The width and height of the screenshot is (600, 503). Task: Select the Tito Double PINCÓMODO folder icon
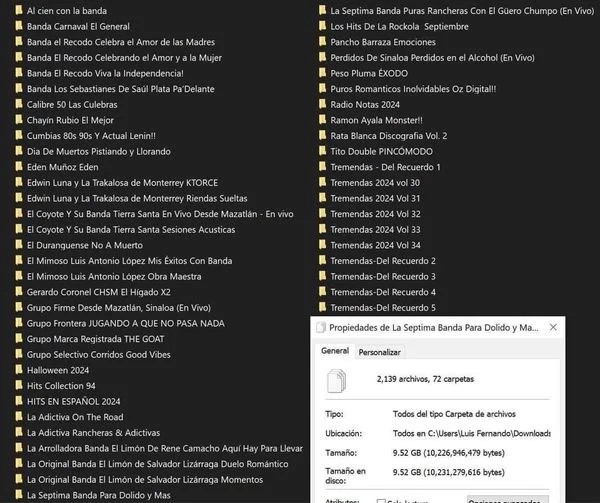(x=322, y=151)
